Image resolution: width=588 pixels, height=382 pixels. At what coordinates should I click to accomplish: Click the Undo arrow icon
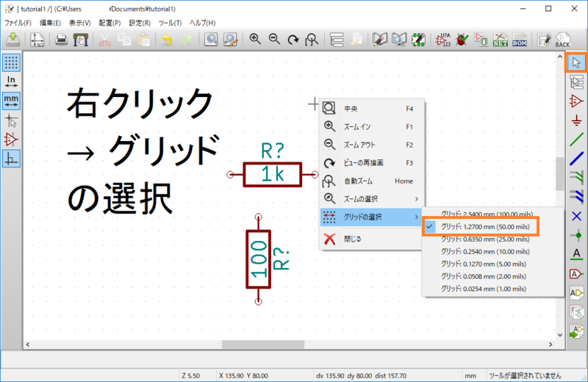[167, 40]
